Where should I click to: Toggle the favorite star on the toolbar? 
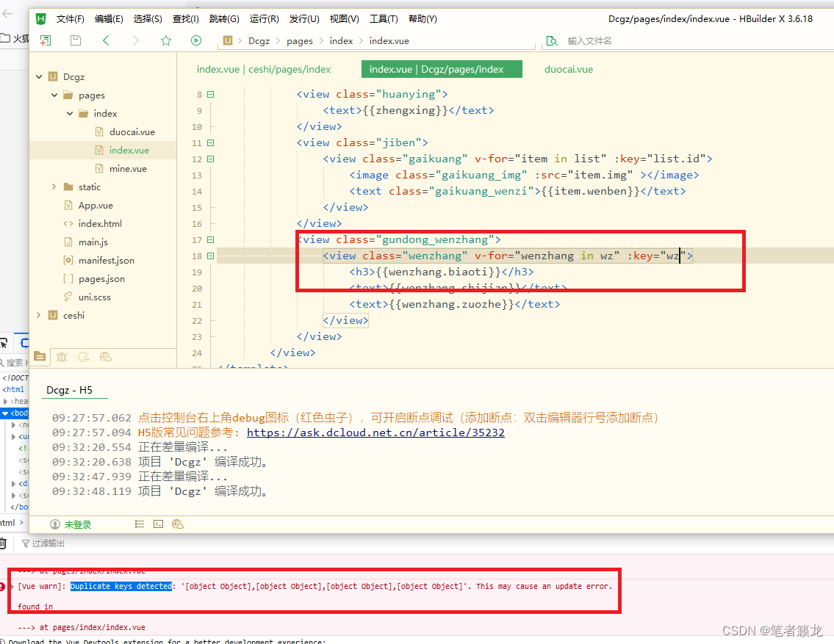click(x=167, y=40)
